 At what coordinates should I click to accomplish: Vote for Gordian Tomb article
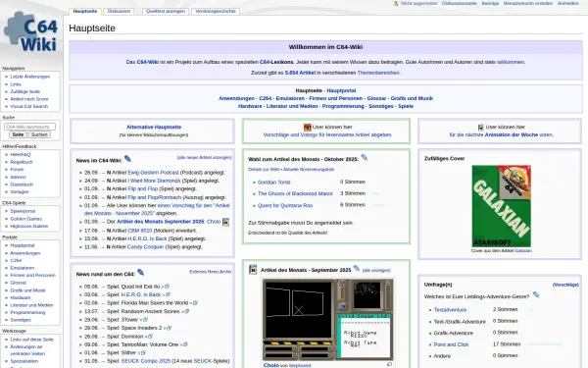274,183
